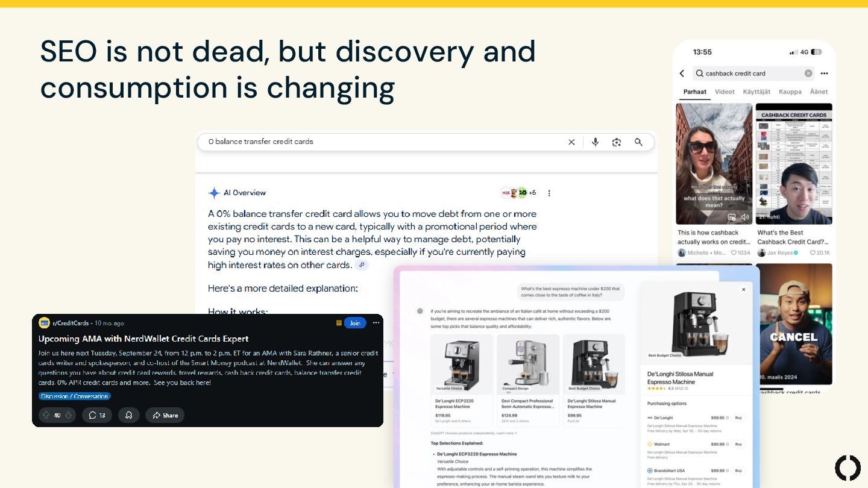
Task: Click the Google magnifier search icon
Action: pyautogui.click(x=638, y=142)
